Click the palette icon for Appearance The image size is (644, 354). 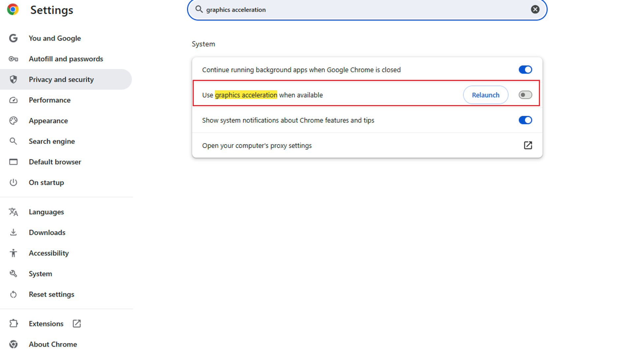click(x=13, y=121)
